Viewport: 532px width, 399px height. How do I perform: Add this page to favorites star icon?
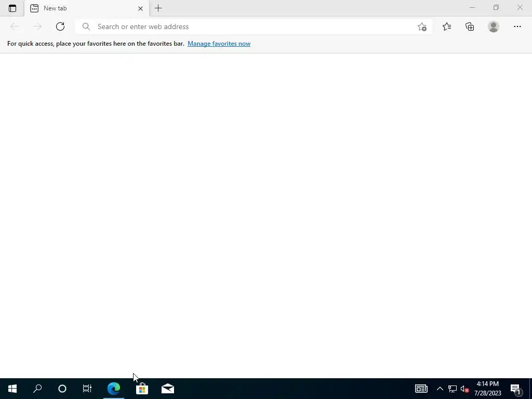pos(422,27)
